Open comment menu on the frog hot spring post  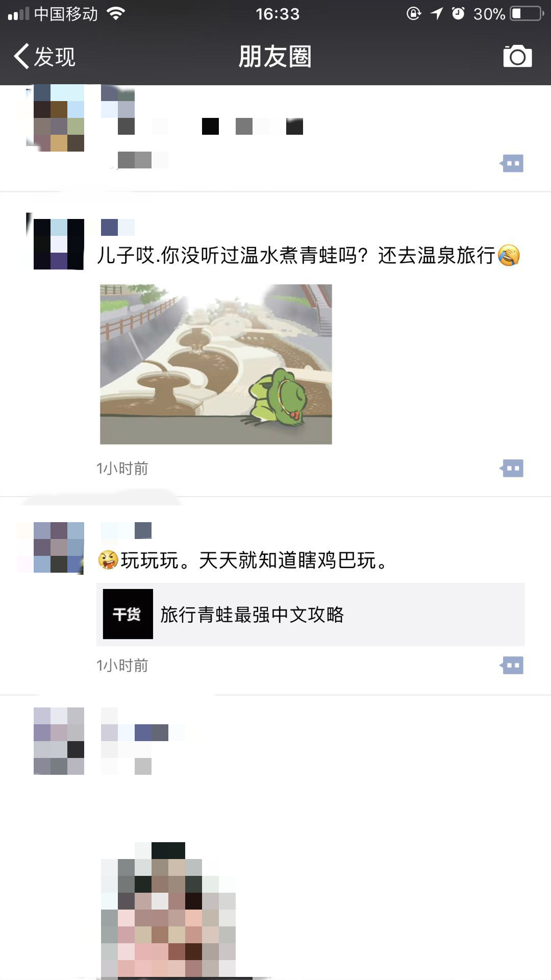(x=512, y=468)
